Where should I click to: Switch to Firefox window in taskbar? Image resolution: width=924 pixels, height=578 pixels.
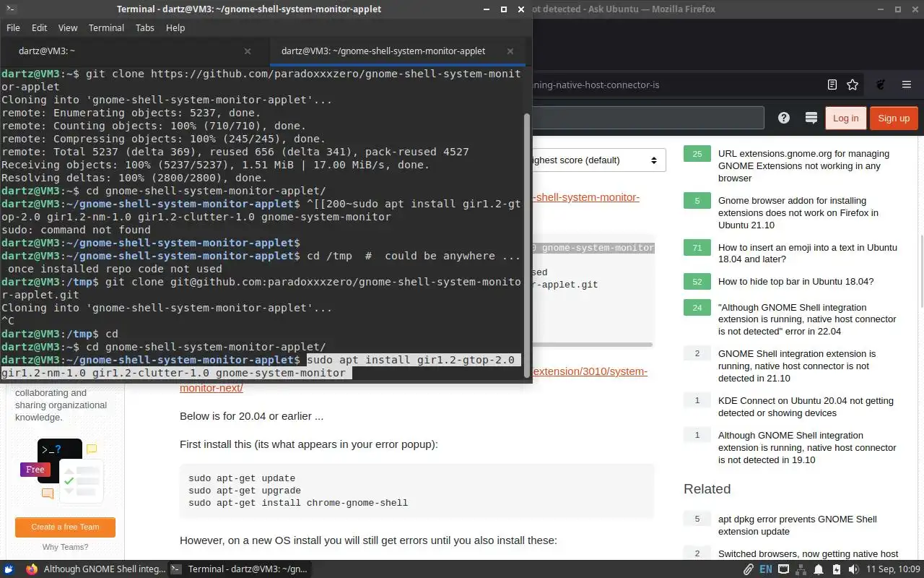click(x=95, y=569)
